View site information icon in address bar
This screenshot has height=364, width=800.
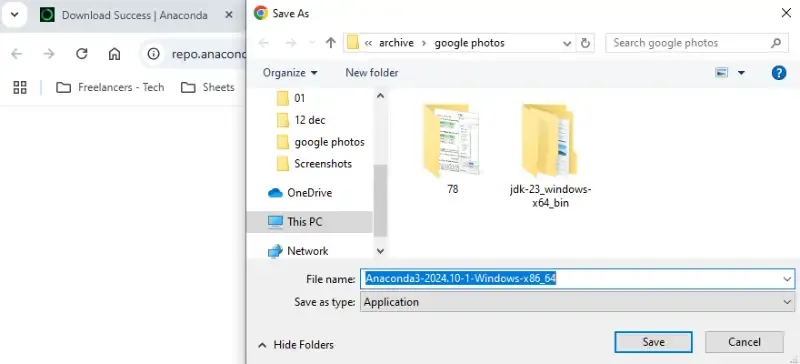click(x=154, y=54)
